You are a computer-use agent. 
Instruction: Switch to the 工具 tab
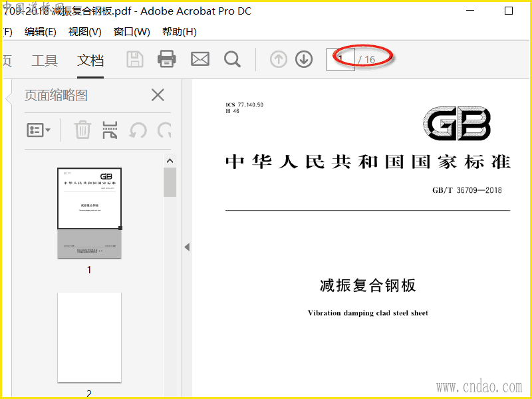[45, 61]
